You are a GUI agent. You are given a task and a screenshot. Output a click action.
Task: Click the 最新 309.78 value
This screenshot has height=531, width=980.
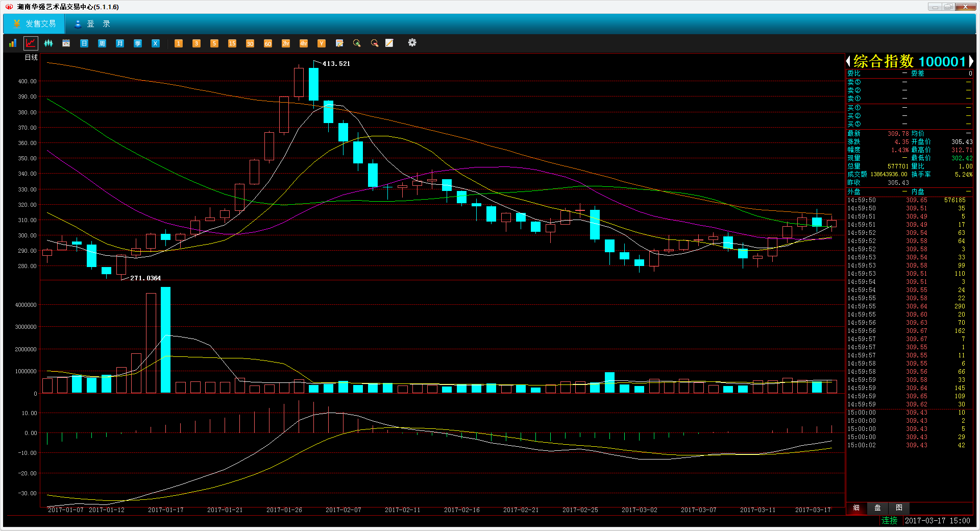[898, 134]
